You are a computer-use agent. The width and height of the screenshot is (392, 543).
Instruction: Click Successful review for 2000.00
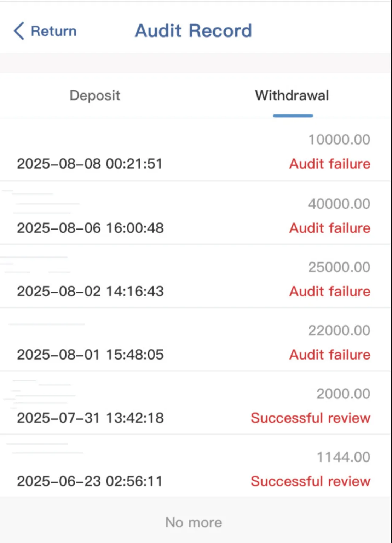[x=311, y=418]
